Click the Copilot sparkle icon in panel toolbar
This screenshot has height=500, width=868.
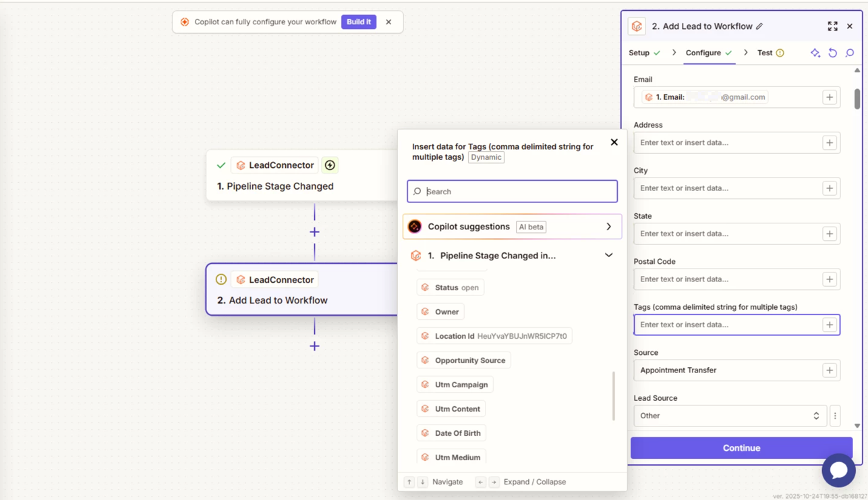[x=815, y=53]
